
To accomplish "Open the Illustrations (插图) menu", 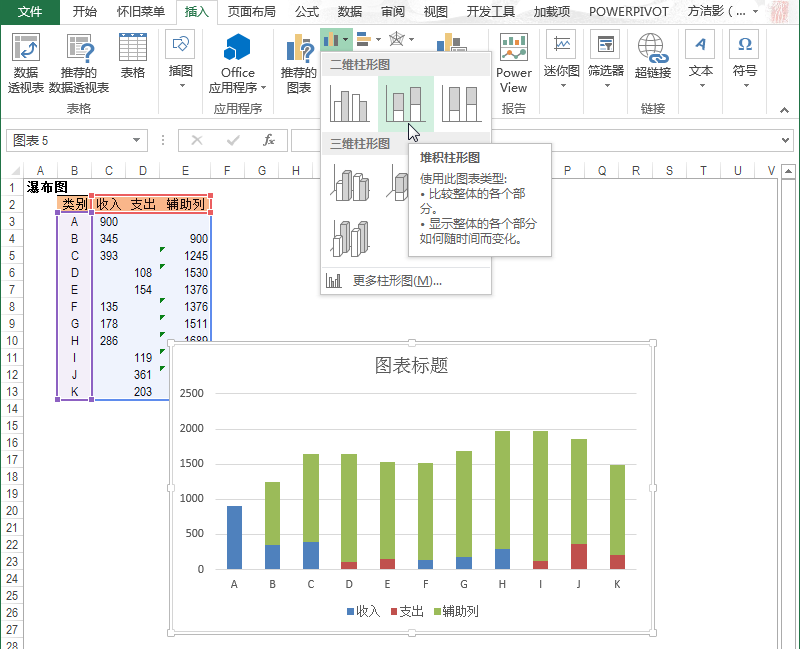I will click(x=181, y=60).
